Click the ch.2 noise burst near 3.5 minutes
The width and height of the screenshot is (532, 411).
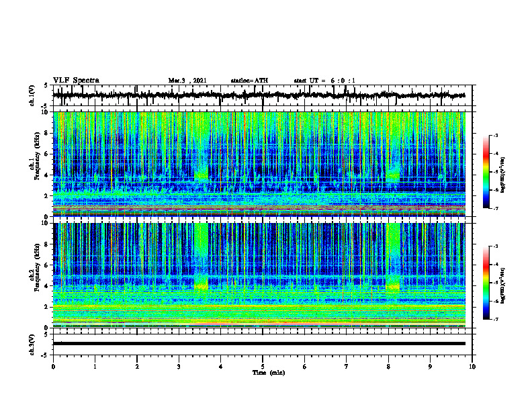click(x=202, y=256)
